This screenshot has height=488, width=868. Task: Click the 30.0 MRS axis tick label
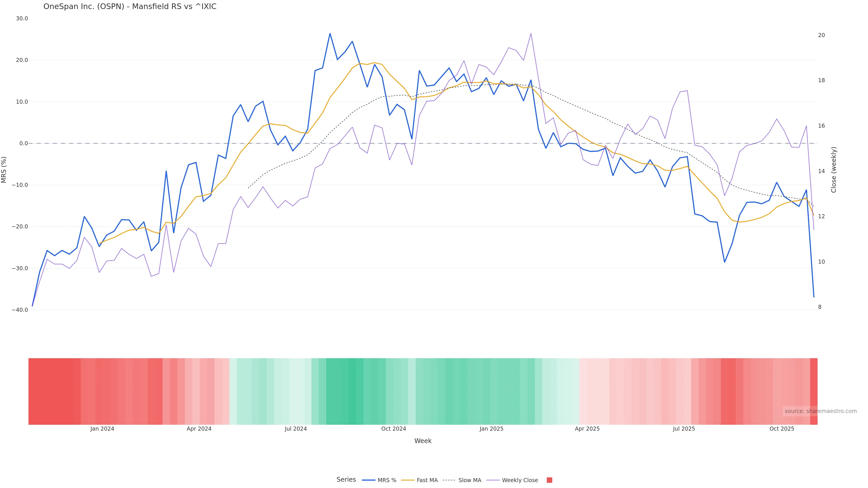[x=22, y=19]
